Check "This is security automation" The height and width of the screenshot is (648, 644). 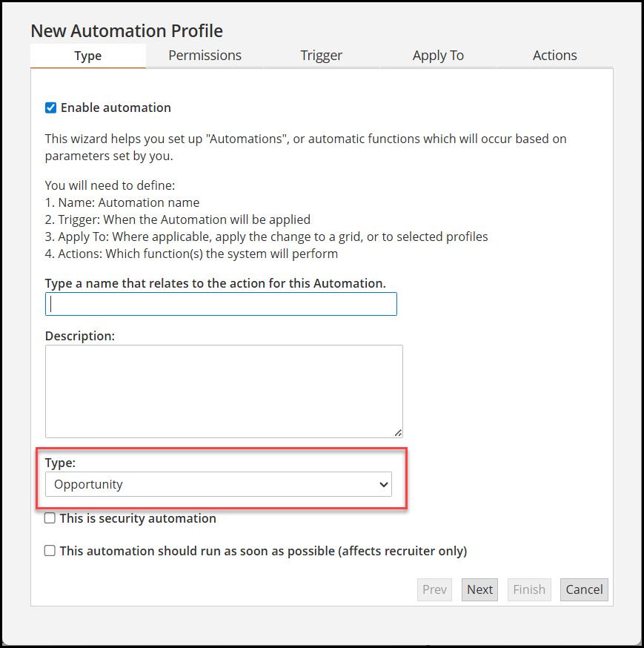pyautogui.click(x=50, y=518)
